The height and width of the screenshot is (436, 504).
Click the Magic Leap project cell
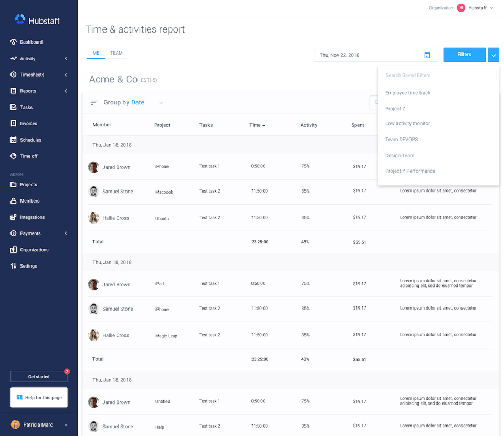[x=166, y=336]
